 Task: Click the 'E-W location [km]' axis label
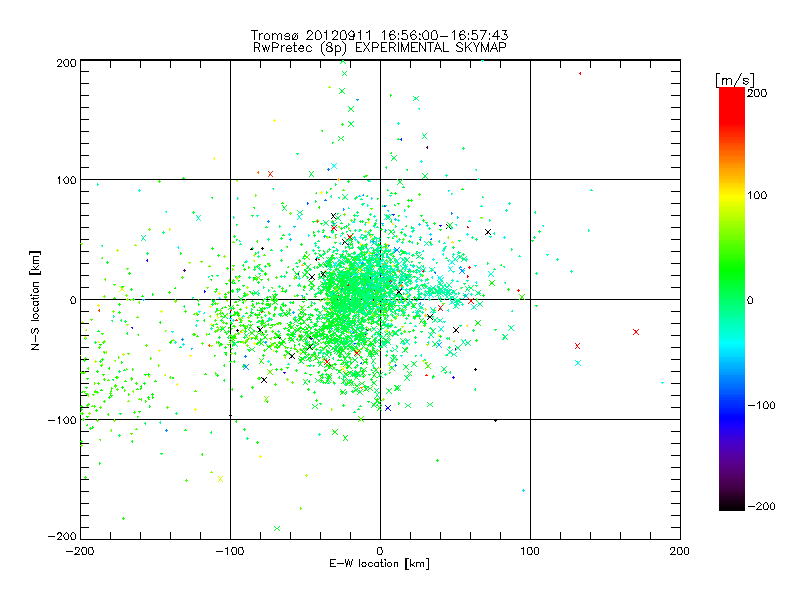[379, 564]
